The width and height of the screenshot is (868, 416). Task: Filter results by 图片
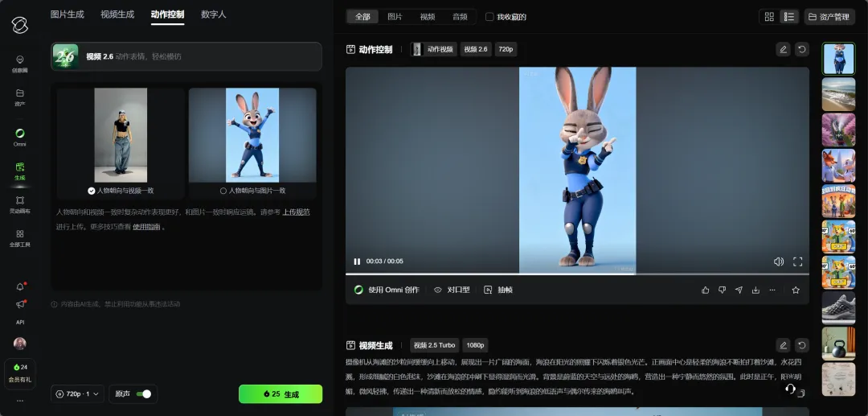point(395,17)
